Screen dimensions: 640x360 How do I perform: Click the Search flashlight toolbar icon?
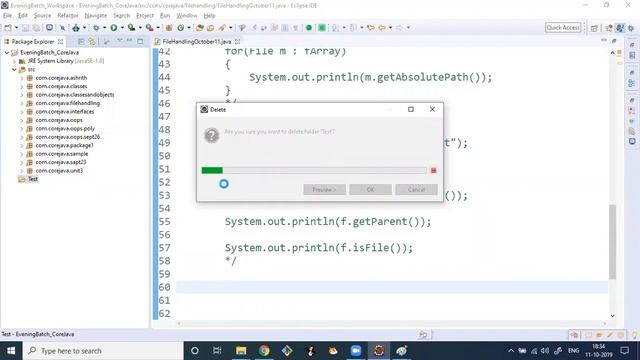222,28
